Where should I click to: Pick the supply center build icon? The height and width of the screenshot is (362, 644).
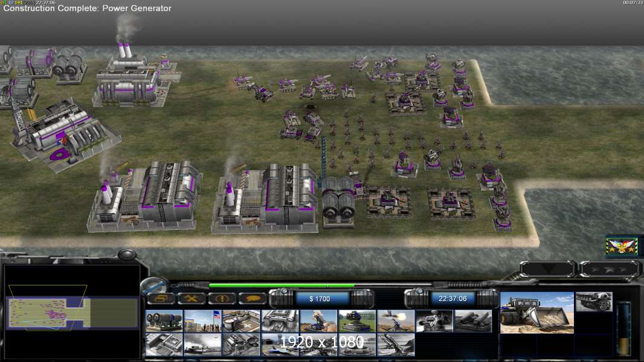(x=241, y=320)
